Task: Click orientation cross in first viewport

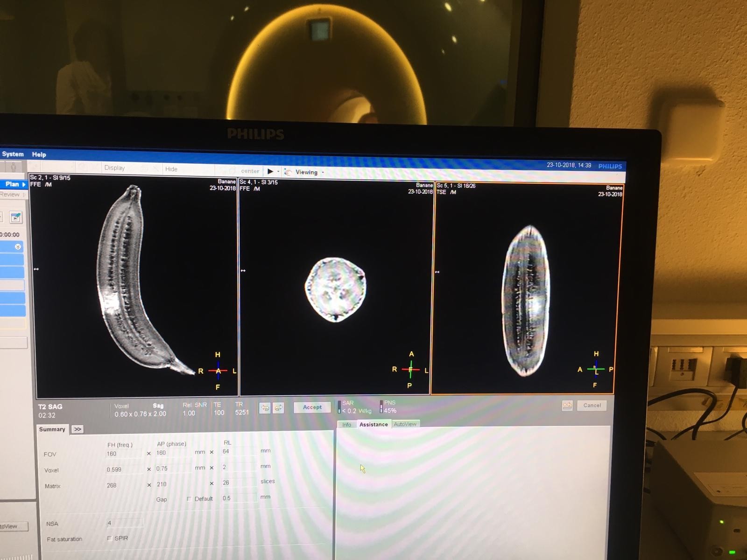Action: (x=218, y=371)
